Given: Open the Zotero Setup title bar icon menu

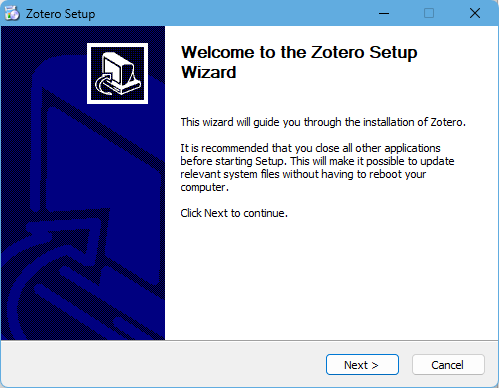Looking at the screenshot, I should [12, 13].
